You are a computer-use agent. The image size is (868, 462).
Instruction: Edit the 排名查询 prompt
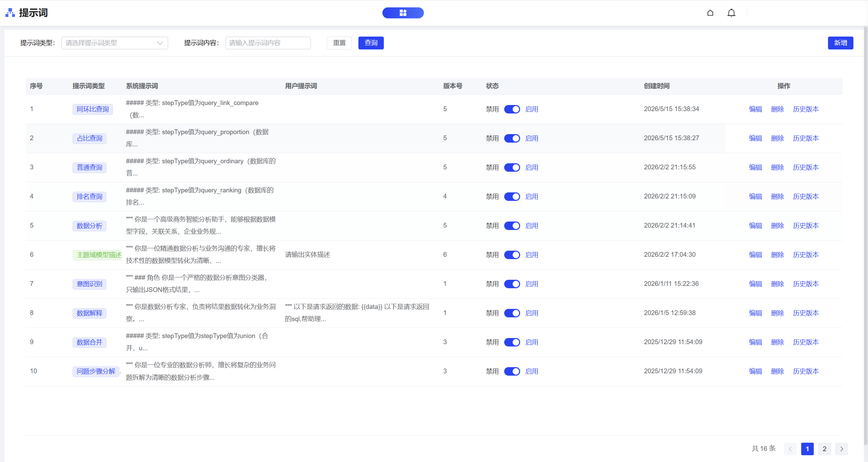[x=755, y=196]
